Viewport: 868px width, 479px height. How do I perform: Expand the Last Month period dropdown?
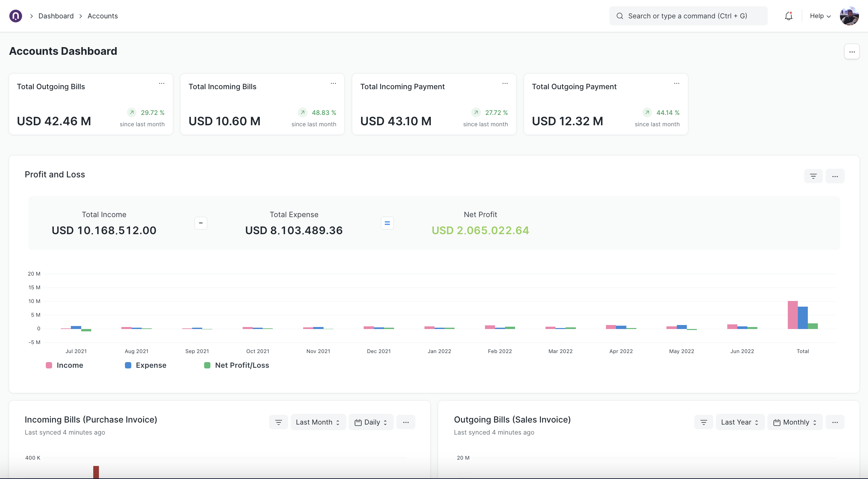click(x=318, y=422)
